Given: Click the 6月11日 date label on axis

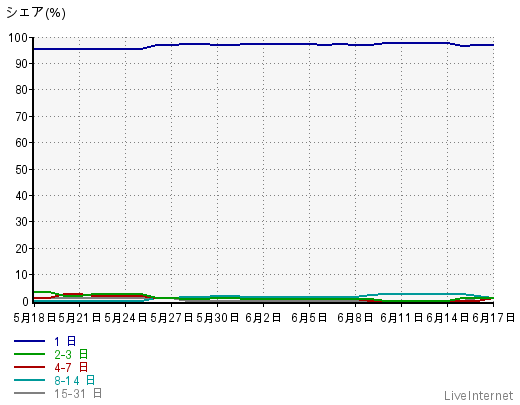Looking at the screenshot, I should (401, 318).
